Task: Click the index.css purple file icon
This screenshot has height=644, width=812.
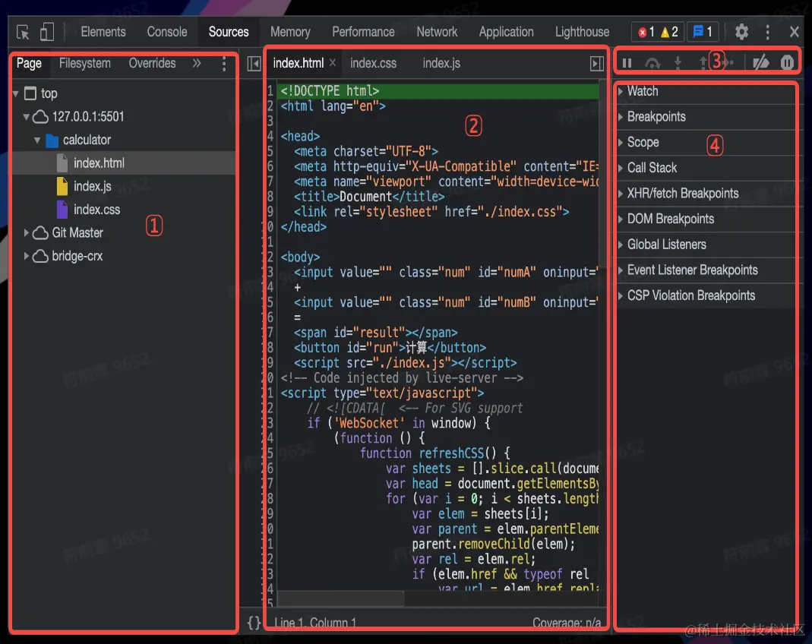Action: [x=62, y=210]
